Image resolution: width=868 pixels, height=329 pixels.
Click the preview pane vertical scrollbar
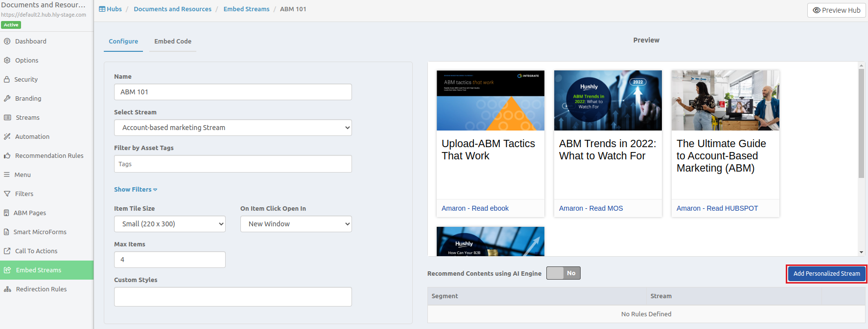coord(861,123)
